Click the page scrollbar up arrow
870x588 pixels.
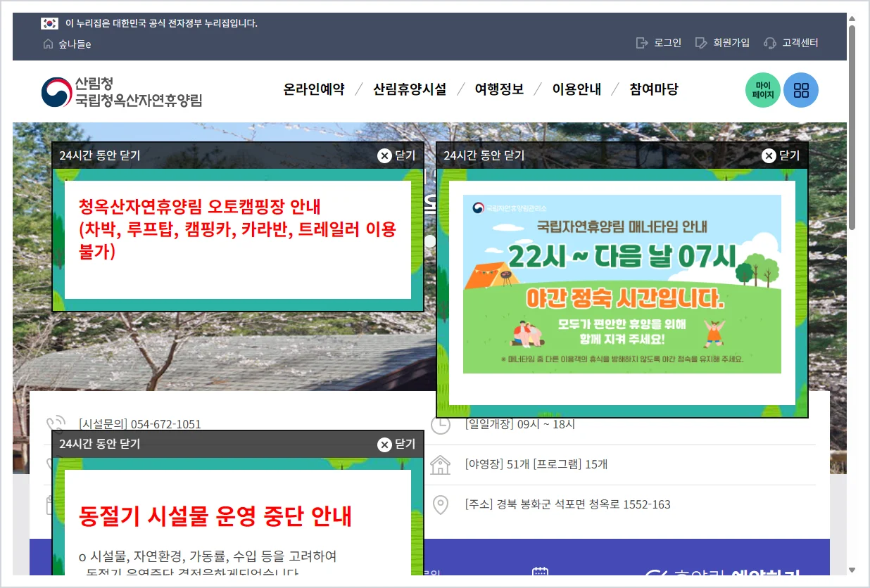[852, 19]
